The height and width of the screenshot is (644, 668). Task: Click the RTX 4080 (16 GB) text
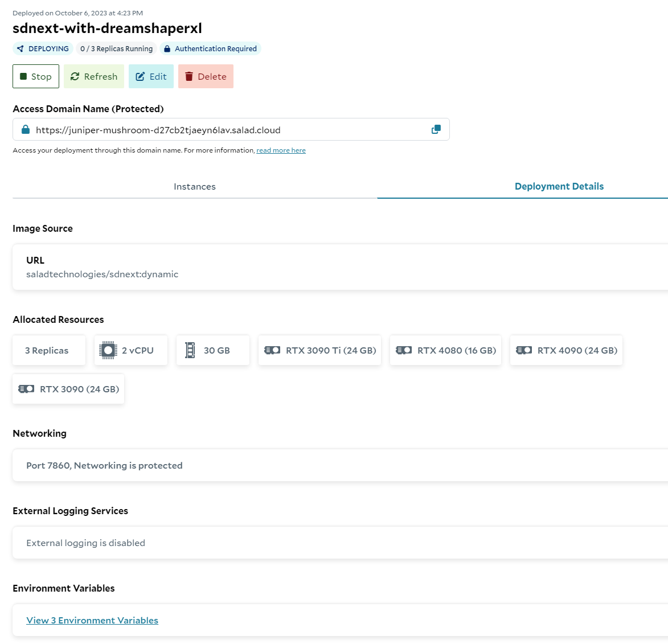click(457, 350)
